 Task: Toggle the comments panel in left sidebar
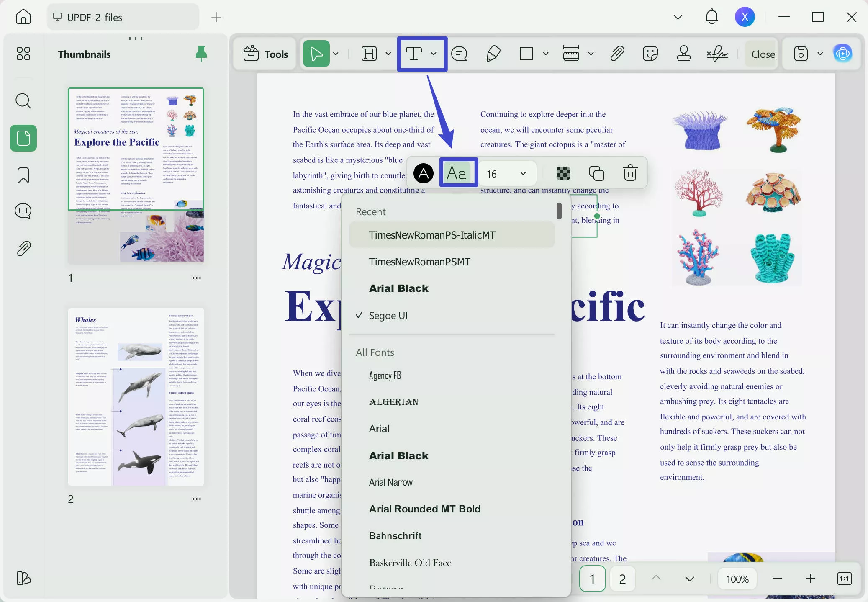[23, 211]
